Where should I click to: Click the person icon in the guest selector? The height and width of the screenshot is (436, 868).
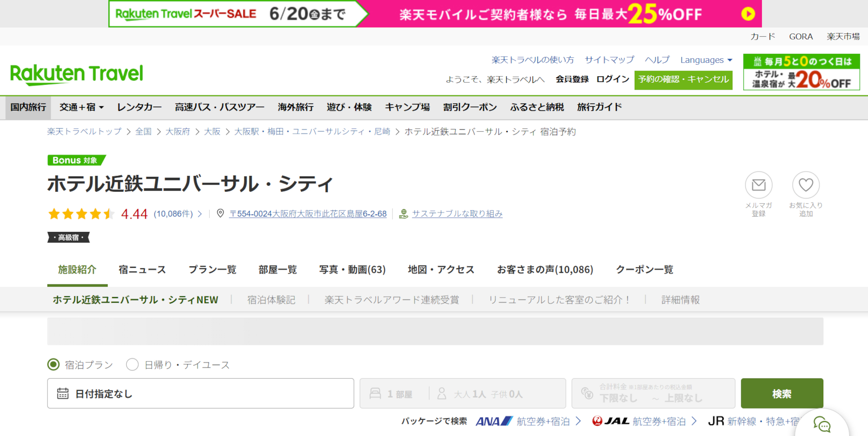(x=442, y=393)
